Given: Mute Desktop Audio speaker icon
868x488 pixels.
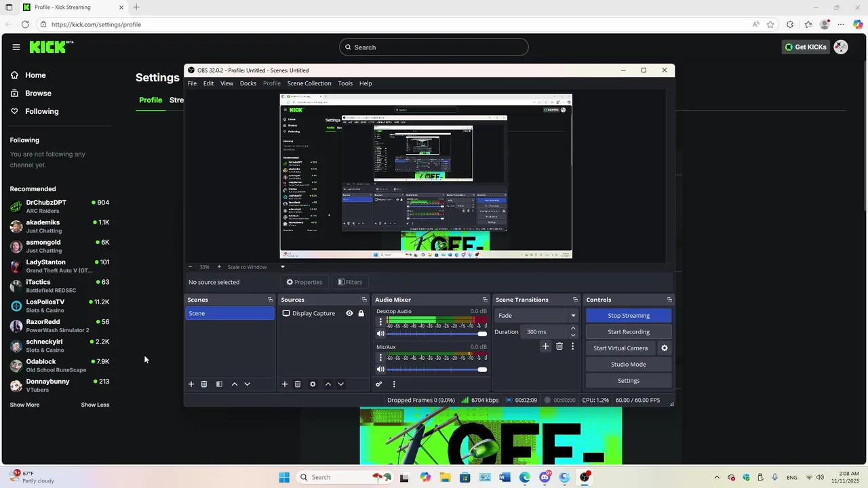Looking at the screenshot, I should tap(380, 333).
